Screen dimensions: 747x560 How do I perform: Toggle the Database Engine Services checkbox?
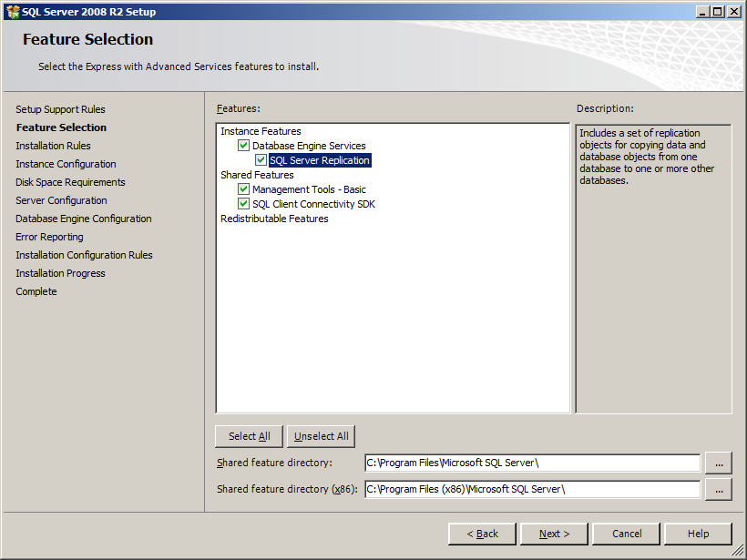pyautogui.click(x=243, y=146)
